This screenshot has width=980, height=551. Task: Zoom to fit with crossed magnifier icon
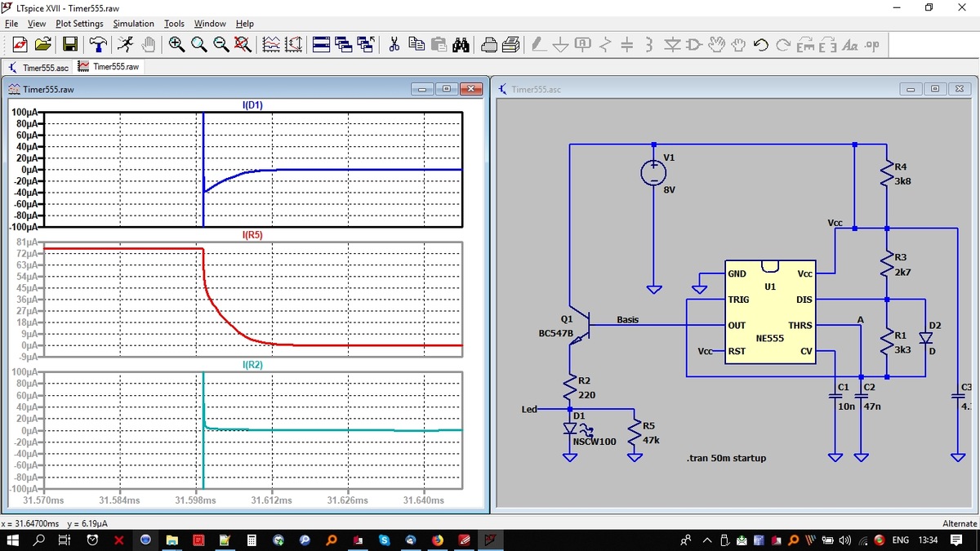point(243,44)
